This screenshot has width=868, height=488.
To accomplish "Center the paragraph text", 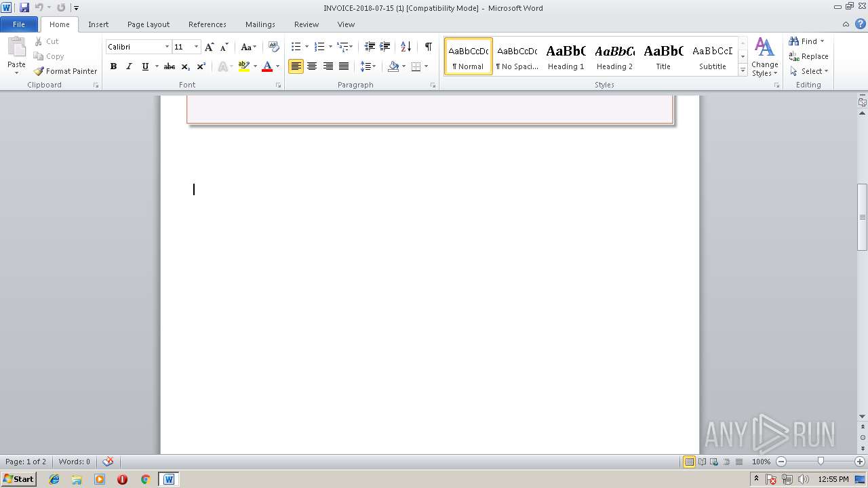I will tap(312, 66).
